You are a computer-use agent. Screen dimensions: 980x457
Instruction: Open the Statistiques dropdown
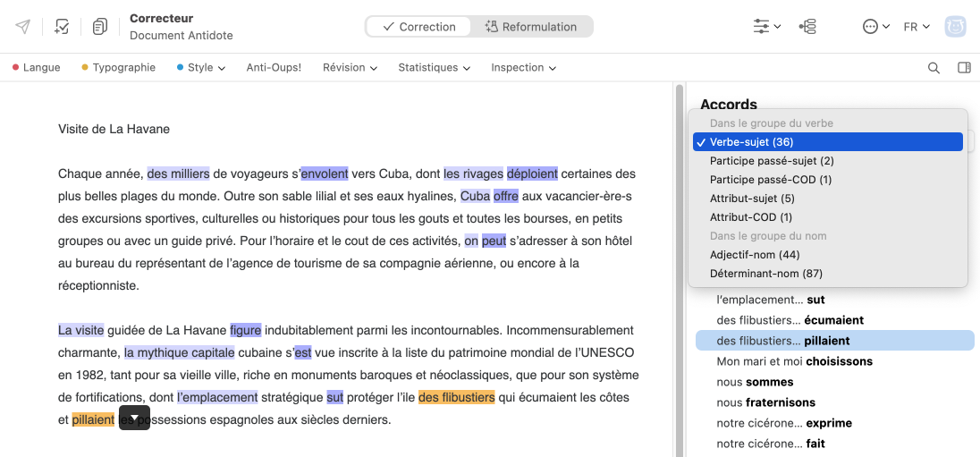[434, 68]
